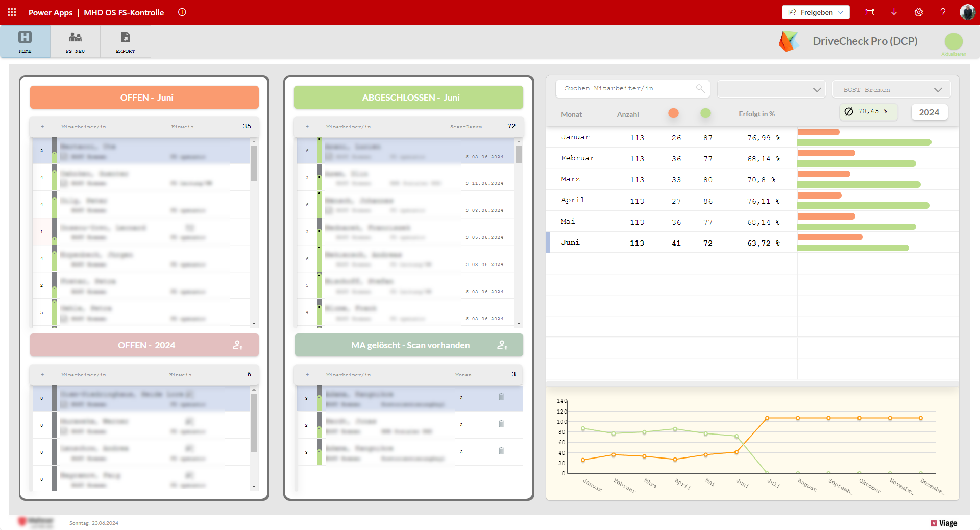This screenshot has width=980, height=530.
Task: Click the 76,99 % value for Januar
Action: click(764, 138)
